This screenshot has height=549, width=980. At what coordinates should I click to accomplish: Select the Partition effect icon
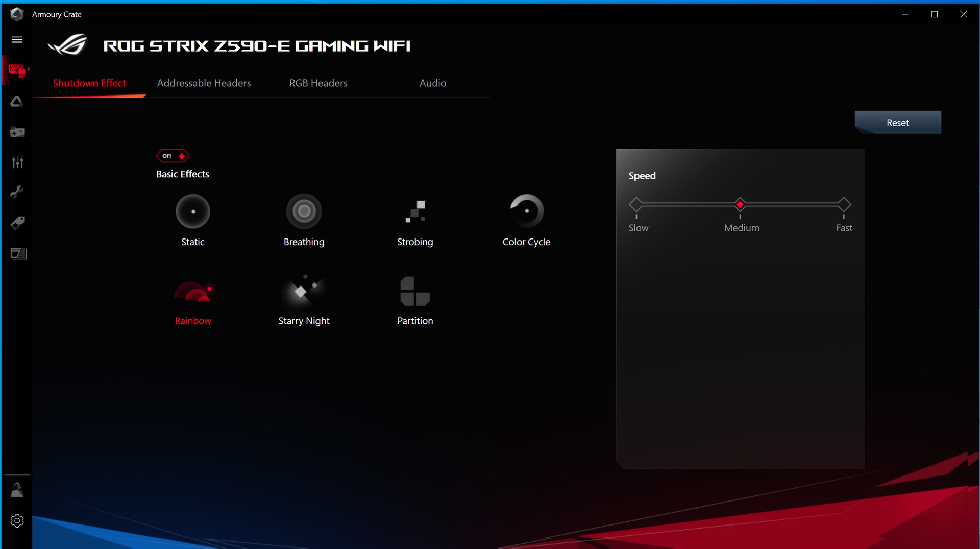pyautogui.click(x=415, y=291)
